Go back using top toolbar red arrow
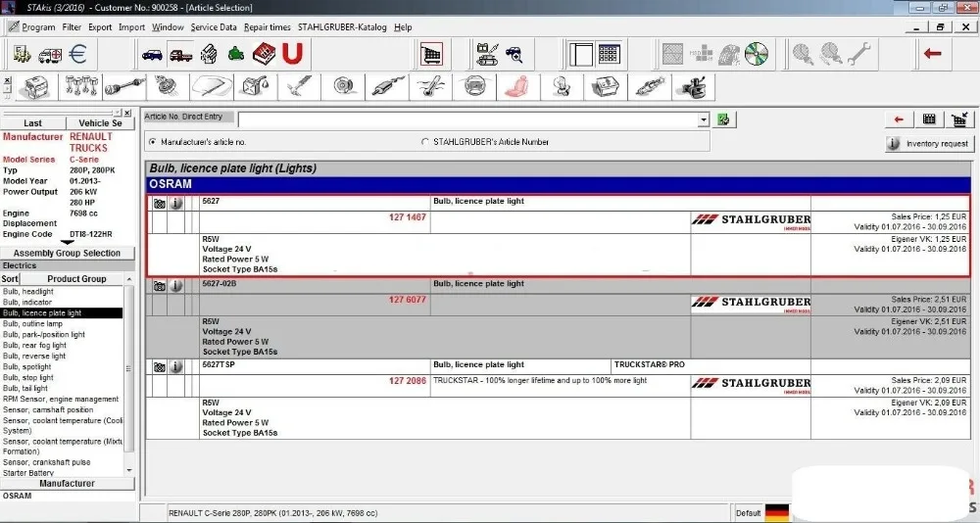The height and width of the screenshot is (523, 980). pyautogui.click(x=933, y=55)
